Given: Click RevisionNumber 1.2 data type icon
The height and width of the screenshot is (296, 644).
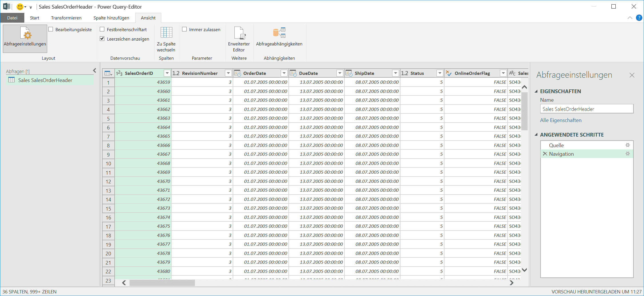Looking at the screenshot, I should tap(176, 73).
